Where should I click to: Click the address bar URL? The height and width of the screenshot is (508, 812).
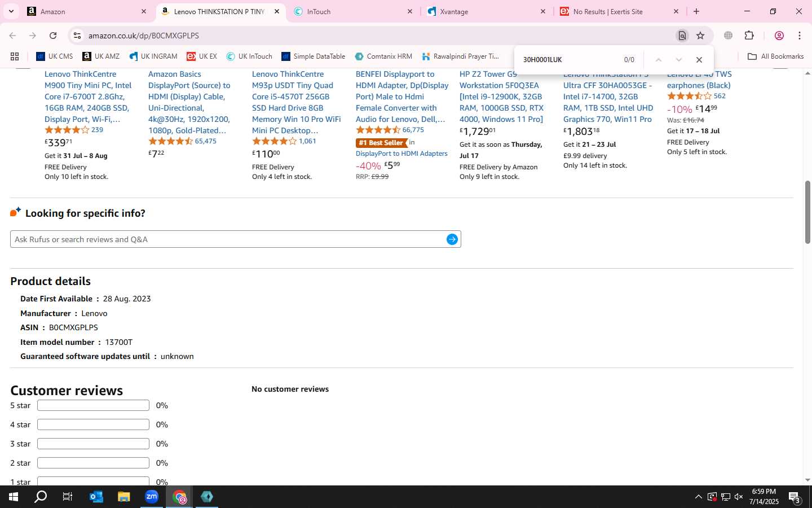click(143, 36)
